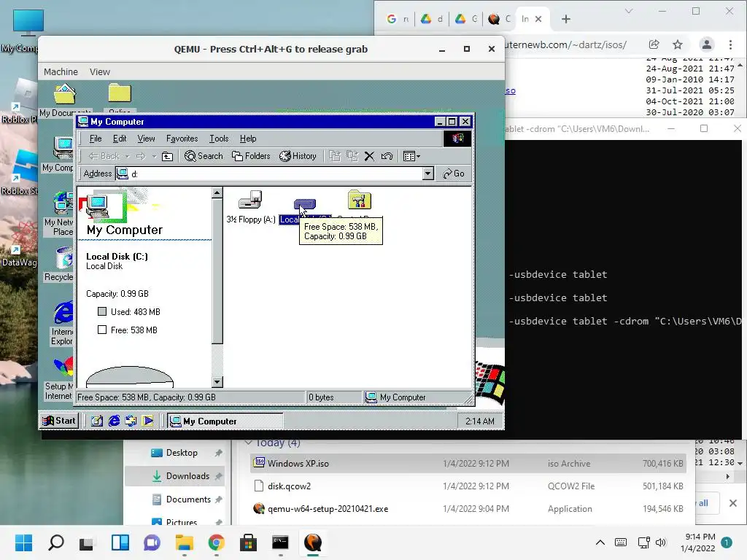747x560 pixels.
Task: Click the Free 538 MB legend box
Action: pos(102,330)
